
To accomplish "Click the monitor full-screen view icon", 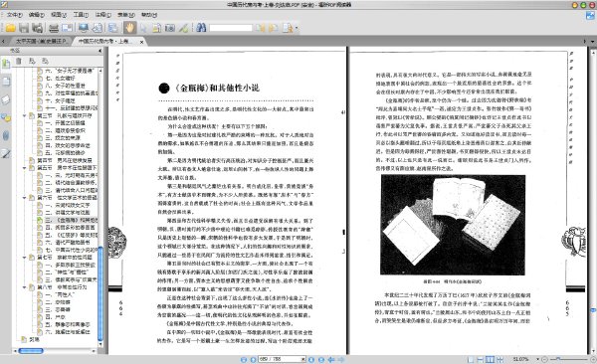I will click(83, 28).
